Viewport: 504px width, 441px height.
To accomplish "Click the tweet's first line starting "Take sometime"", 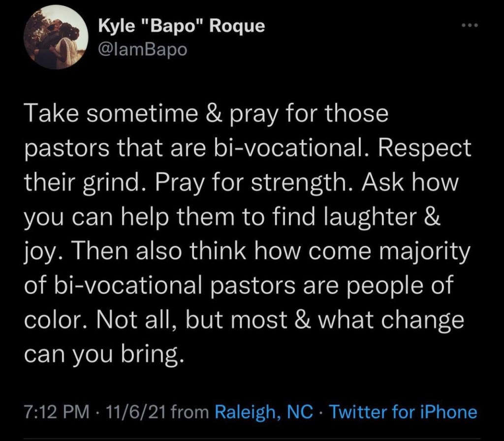I will (207, 115).
